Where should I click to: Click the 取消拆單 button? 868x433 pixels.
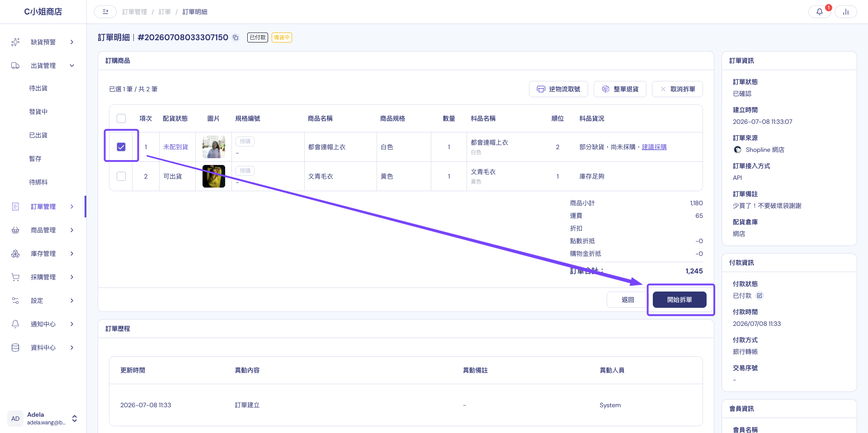point(677,89)
